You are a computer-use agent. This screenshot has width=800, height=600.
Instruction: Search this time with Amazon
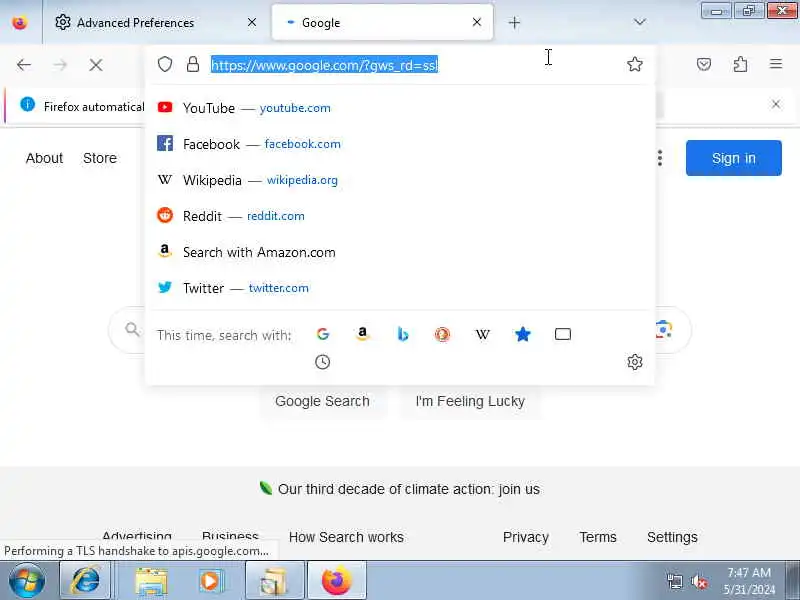click(362, 334)
